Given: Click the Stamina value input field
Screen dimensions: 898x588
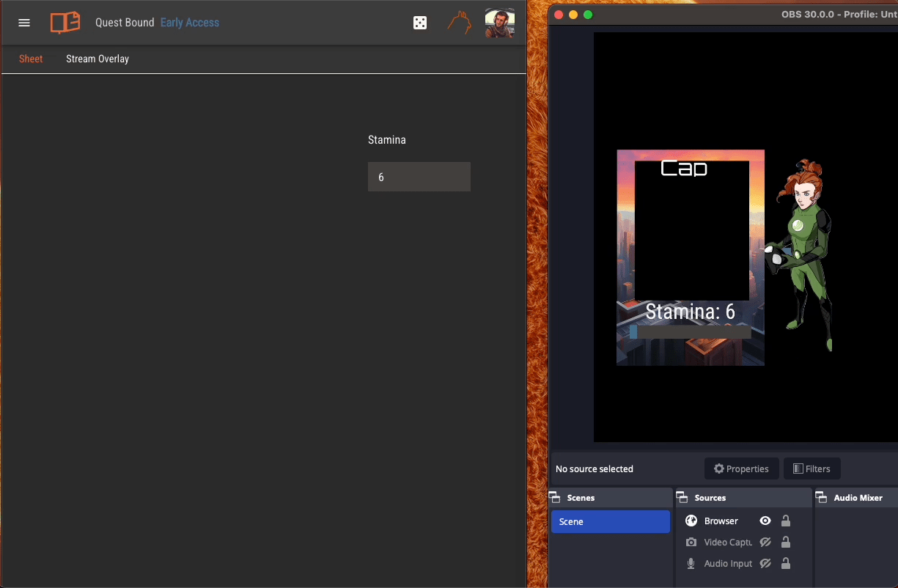Looking at the screenshot, I should click(x=419, y=177).
